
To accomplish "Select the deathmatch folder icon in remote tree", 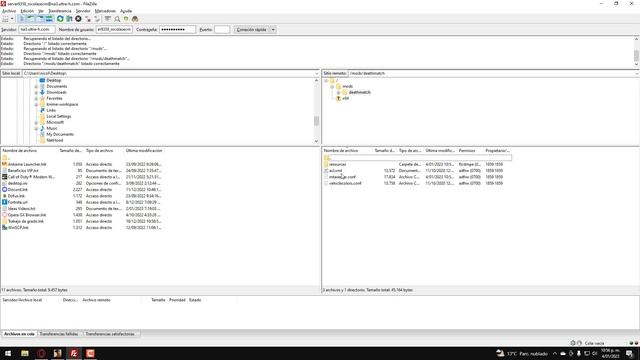I will (x=345, y=92).
